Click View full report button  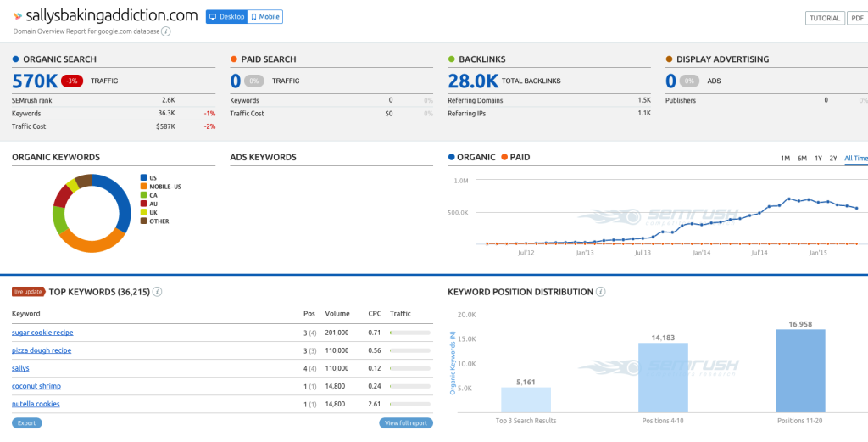point(406,423)
